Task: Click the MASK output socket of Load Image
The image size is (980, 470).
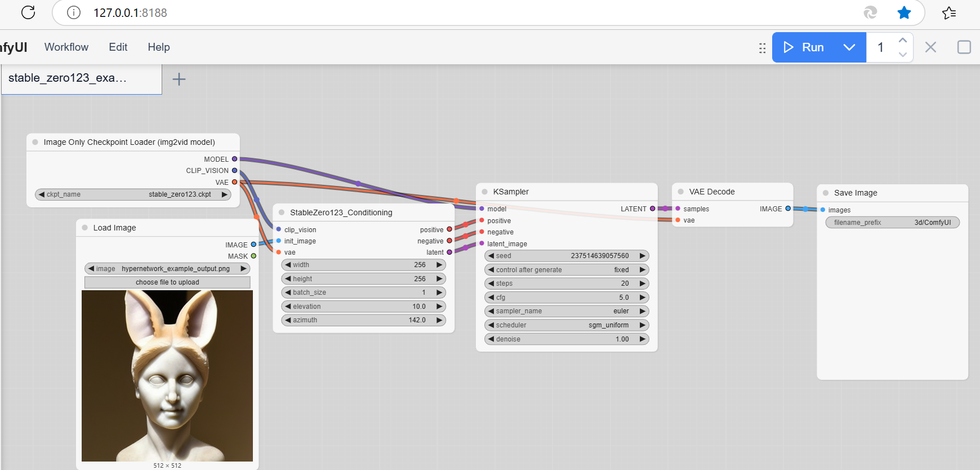Action: pyautogui.click(x=253, y=256)
